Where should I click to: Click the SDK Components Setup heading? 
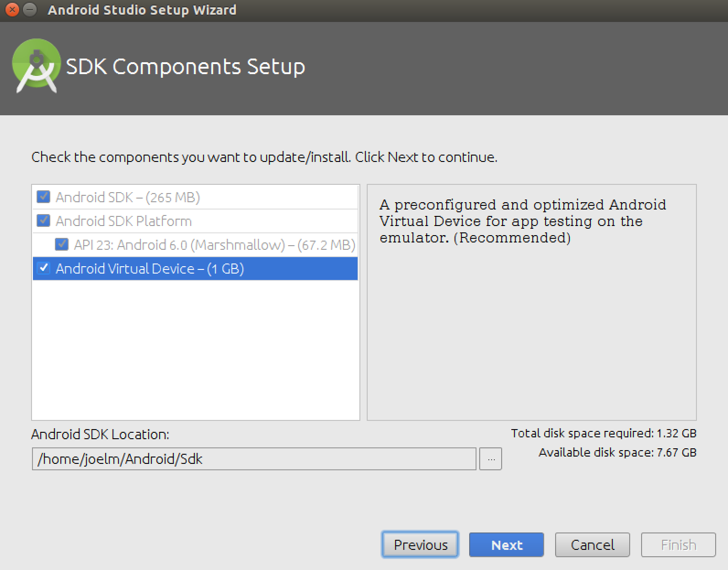[186, 67]
